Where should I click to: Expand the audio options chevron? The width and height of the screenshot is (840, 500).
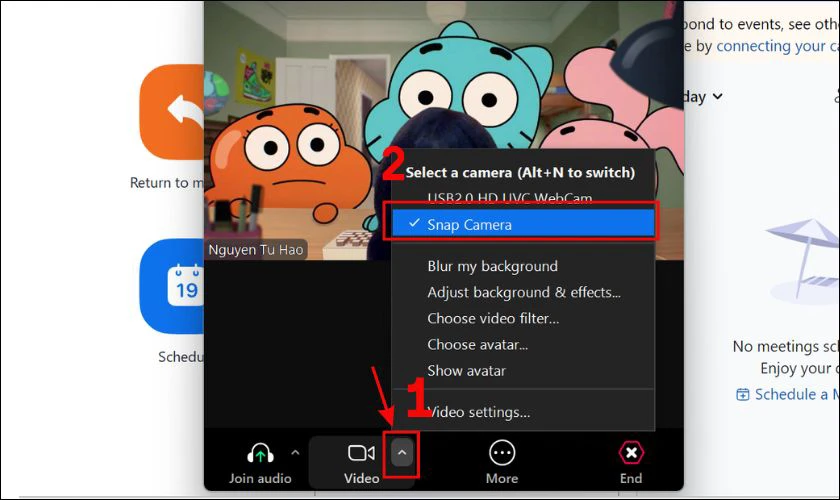coord(295,453)
